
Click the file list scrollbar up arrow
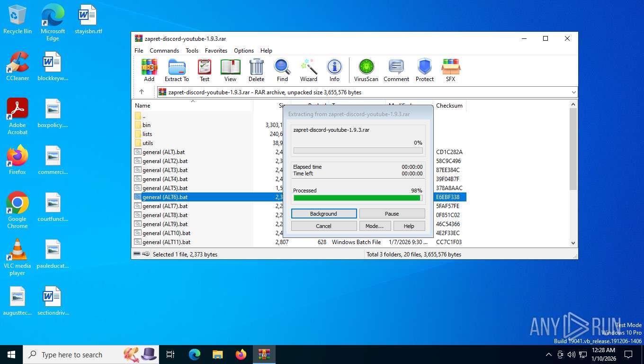tap(573, 104)
